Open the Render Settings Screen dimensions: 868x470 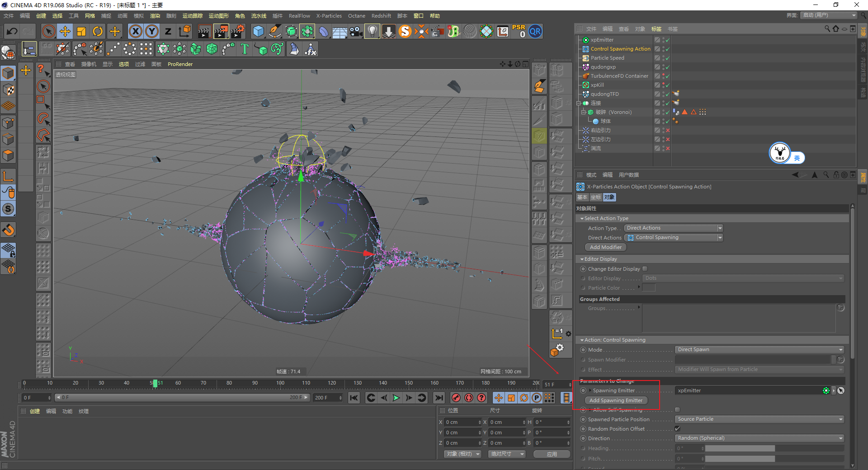(238, 32)
